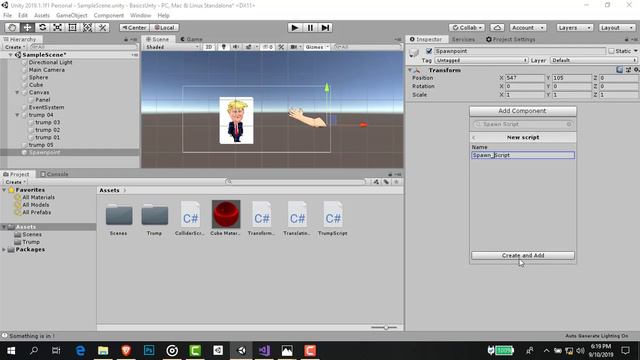Viewport: 640px width, 360px height.
Task: Step forward one frame
Action: click(325, 27)
